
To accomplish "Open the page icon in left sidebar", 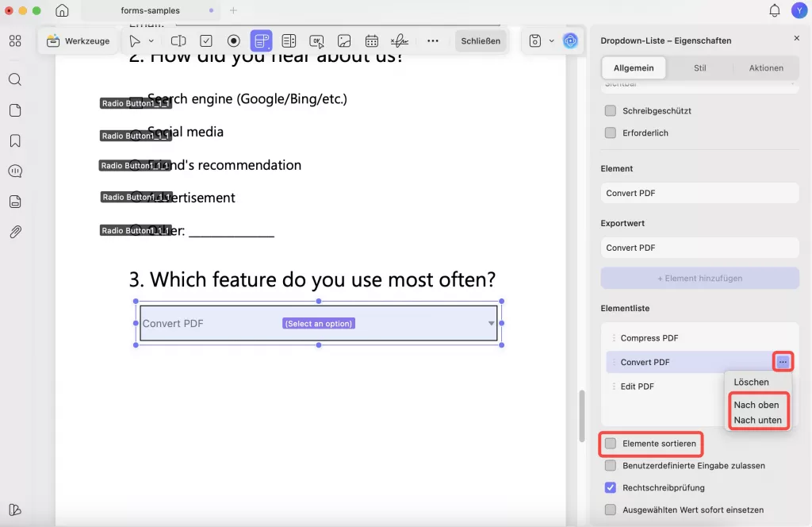I will (x=15, y=110).
